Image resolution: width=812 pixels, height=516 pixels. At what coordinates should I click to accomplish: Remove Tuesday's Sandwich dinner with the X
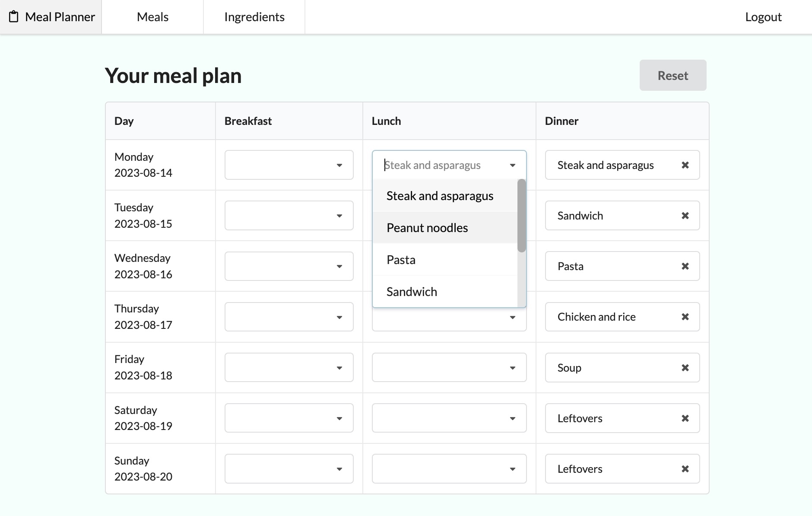click(685, 216)
